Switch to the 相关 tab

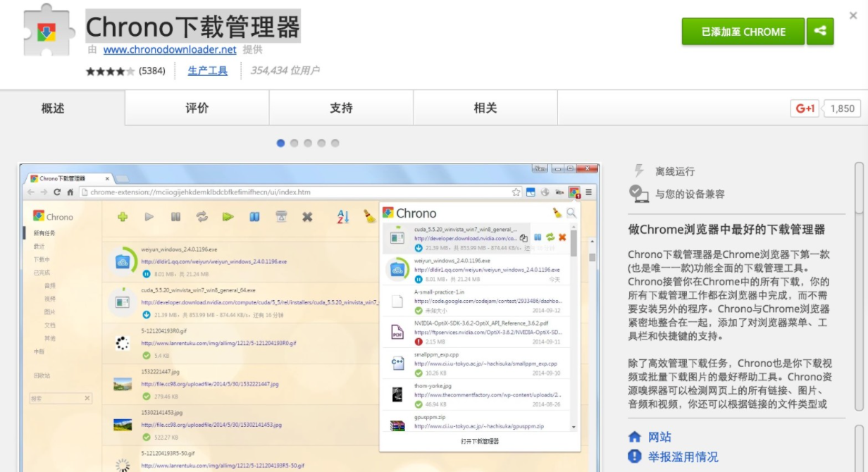click(x=485, y=108)
